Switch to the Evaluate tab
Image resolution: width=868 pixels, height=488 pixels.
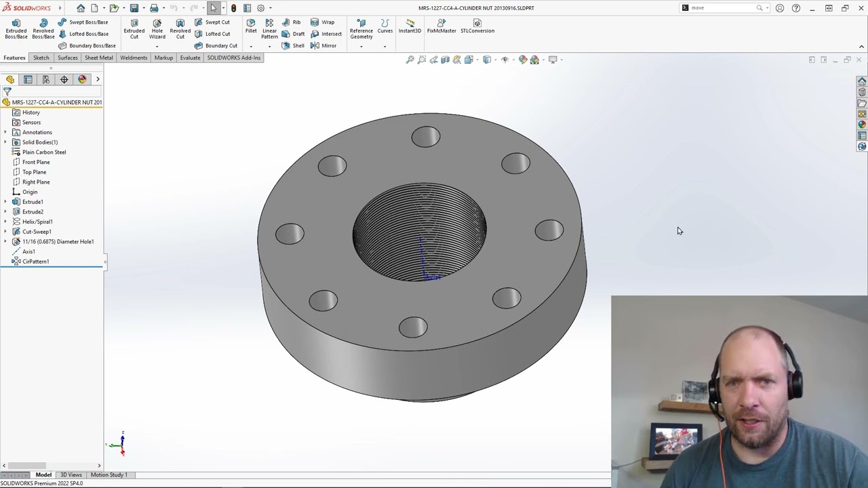(190, 58)
